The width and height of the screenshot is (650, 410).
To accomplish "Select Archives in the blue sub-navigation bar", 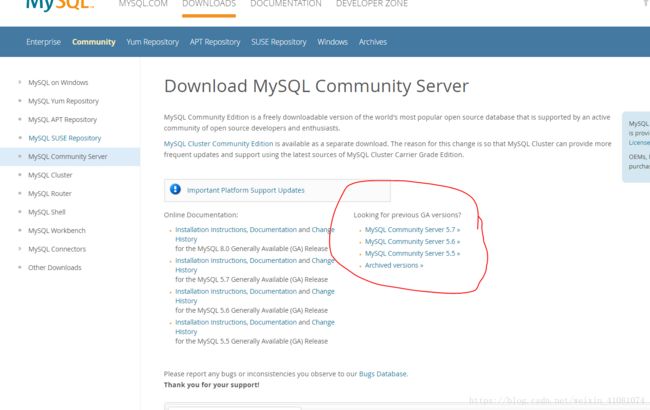I will click(x=373, y=42).
